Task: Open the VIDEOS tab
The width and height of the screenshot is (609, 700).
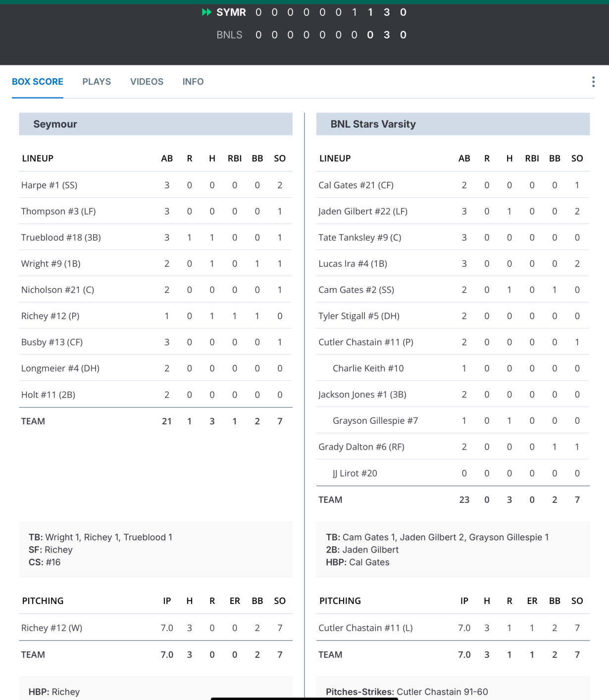Action: [147, 82]
